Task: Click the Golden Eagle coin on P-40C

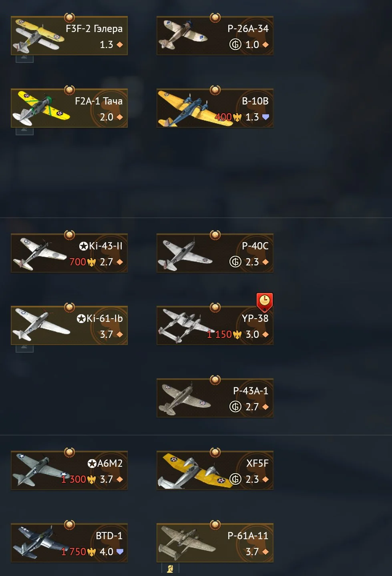Action: 235,262
